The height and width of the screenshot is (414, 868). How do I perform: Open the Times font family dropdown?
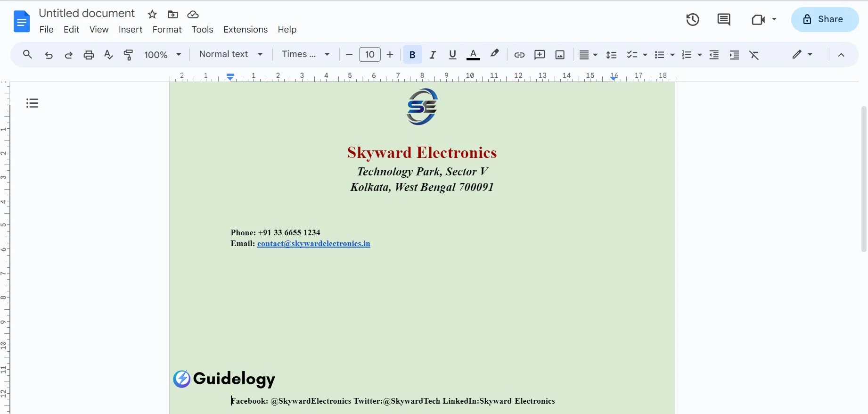pyautogui.click(x=306, y=54)
